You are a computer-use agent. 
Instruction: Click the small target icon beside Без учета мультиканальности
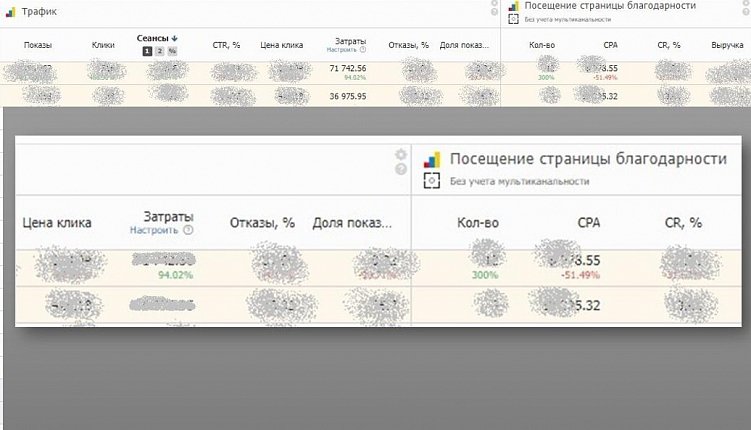tap(513, 19)
